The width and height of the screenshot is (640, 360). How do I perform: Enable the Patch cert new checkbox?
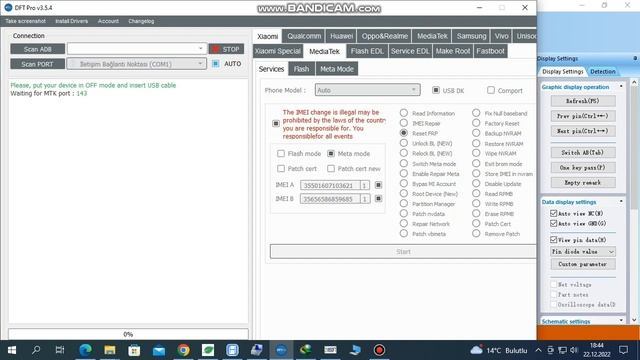(x=331, y=168)
